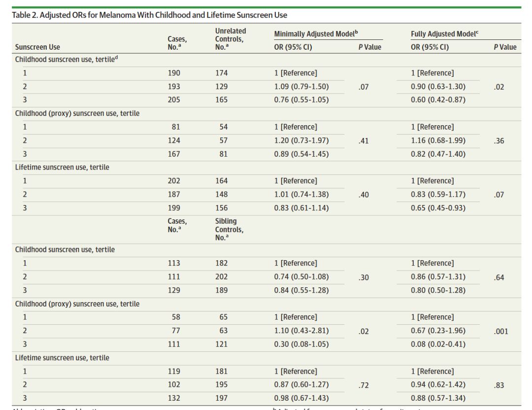Click the OR value 1.09 (0.79-1.50)
Viewport: 532px width, 410px height.
301,87
